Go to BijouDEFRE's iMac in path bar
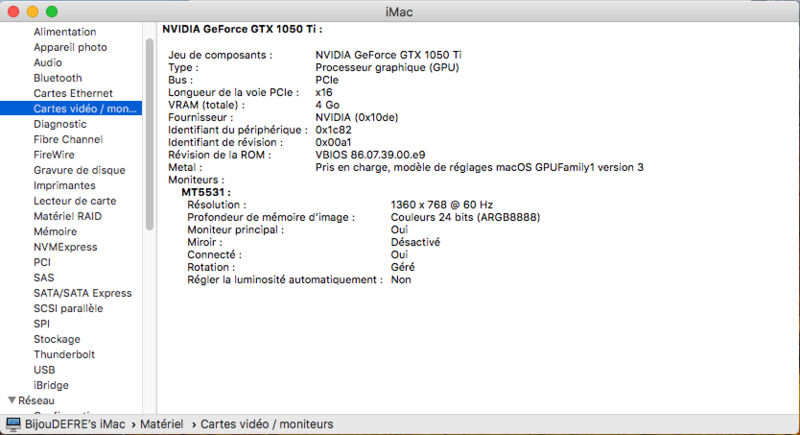This screenshot has width=800, height=435. click(x=75, y=424)
